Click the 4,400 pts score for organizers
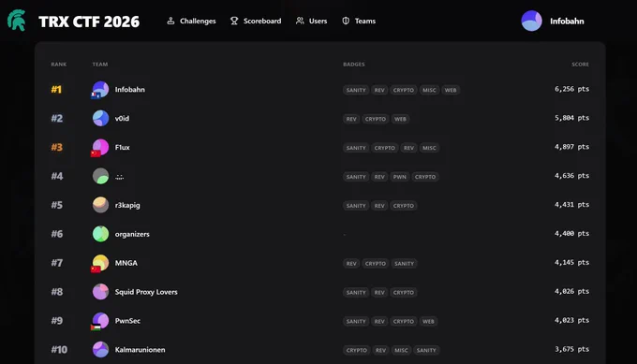 click(571, 233)
